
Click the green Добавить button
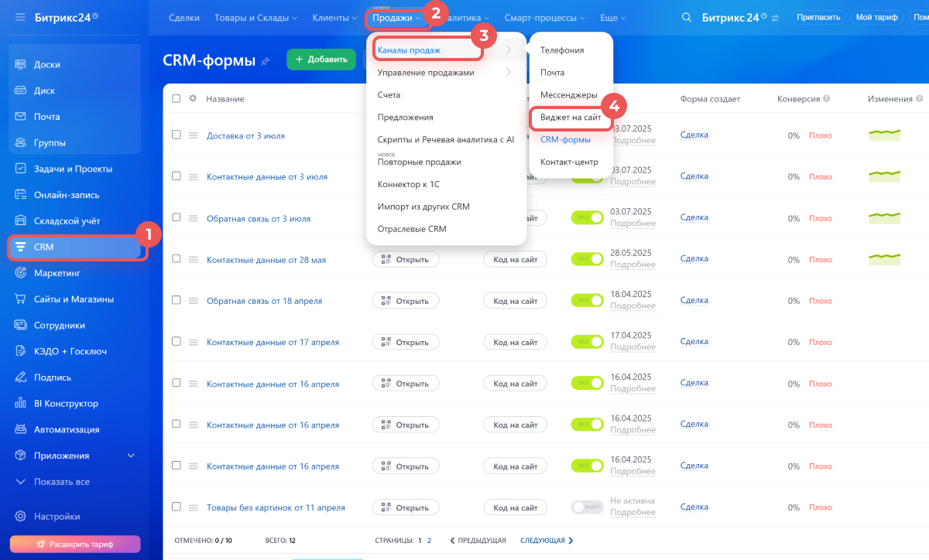(321, 60)
